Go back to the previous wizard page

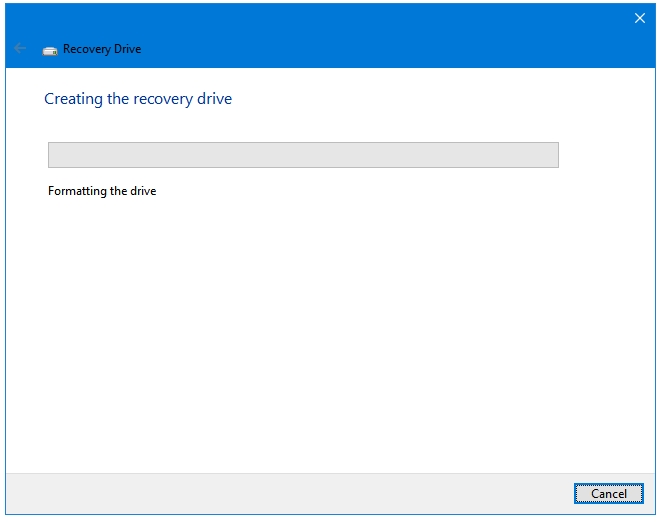pos(20,48)
